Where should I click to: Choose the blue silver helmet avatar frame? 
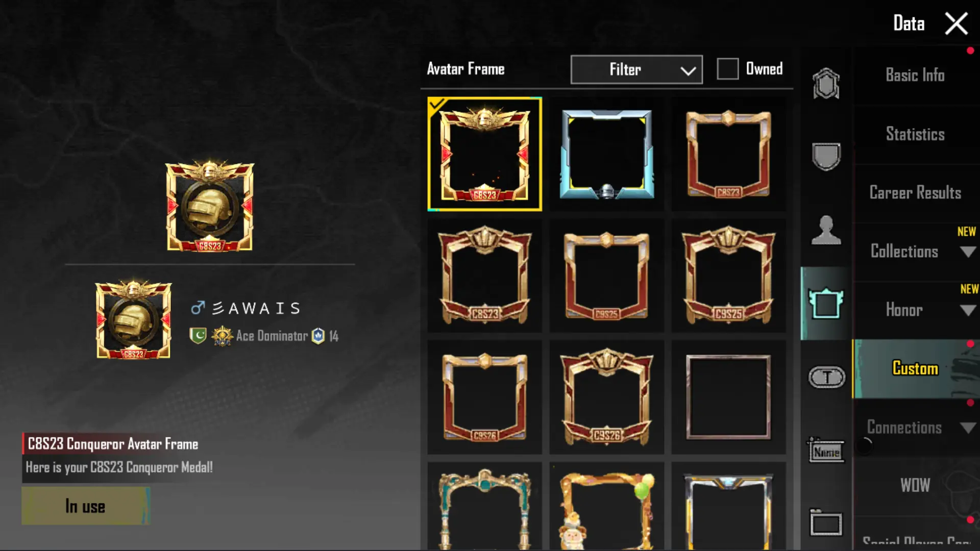(607, 154)
